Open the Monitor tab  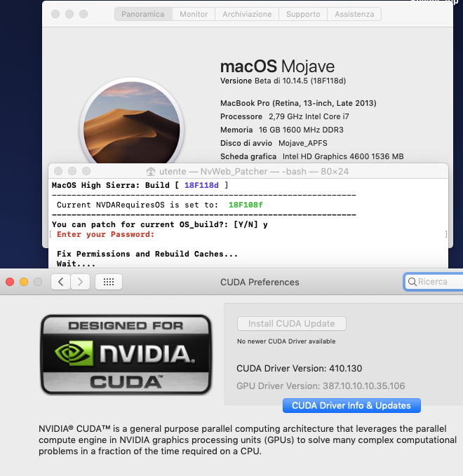(x=194, y=14)
